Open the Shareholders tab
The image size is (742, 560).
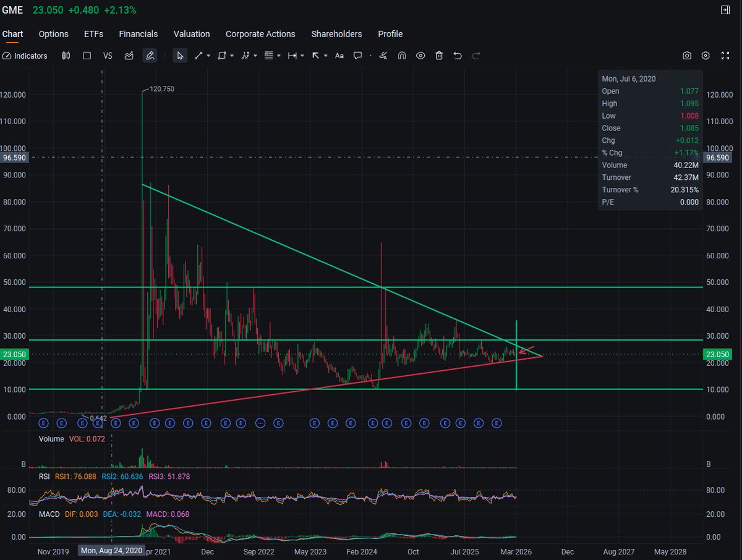(336, 34)
